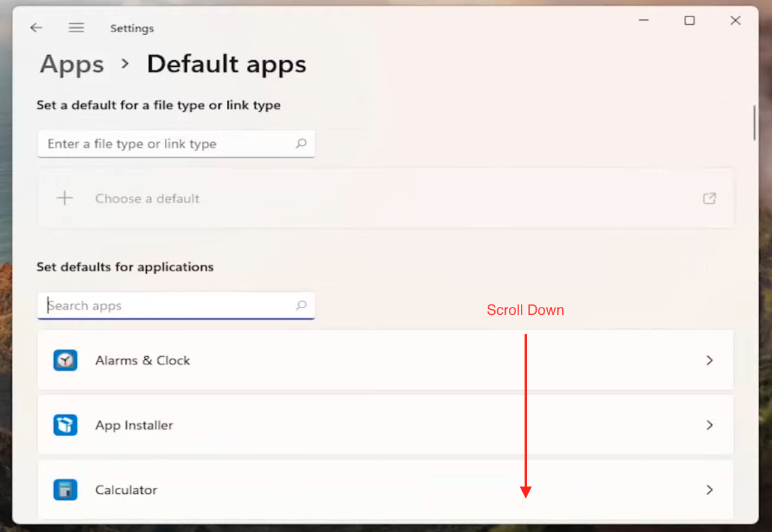Open the Calculator defaults entry
772x532 pixels.
[386, 490]
